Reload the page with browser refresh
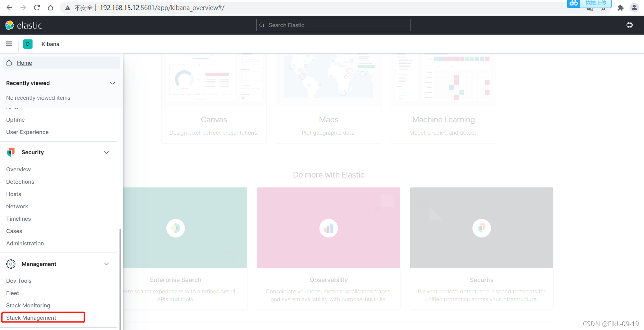Image resolution: width=644 pixels, height=330 pixels. pos(37,8)
